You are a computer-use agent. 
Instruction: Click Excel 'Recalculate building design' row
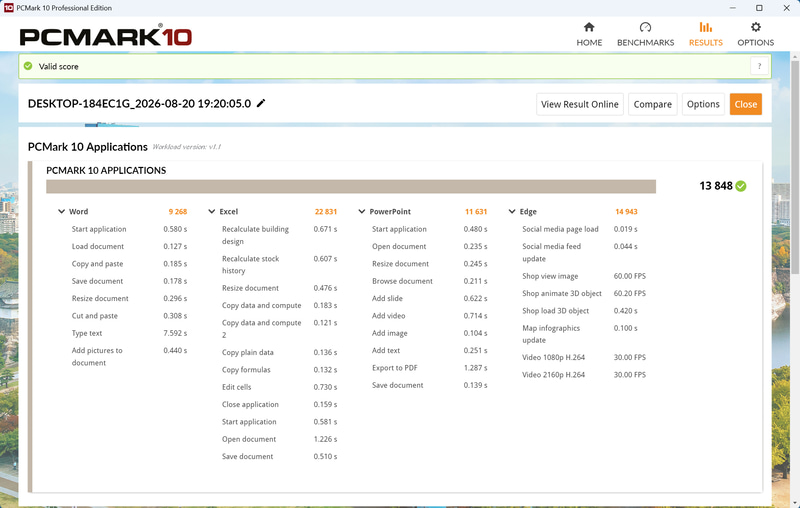coord(279,235)
